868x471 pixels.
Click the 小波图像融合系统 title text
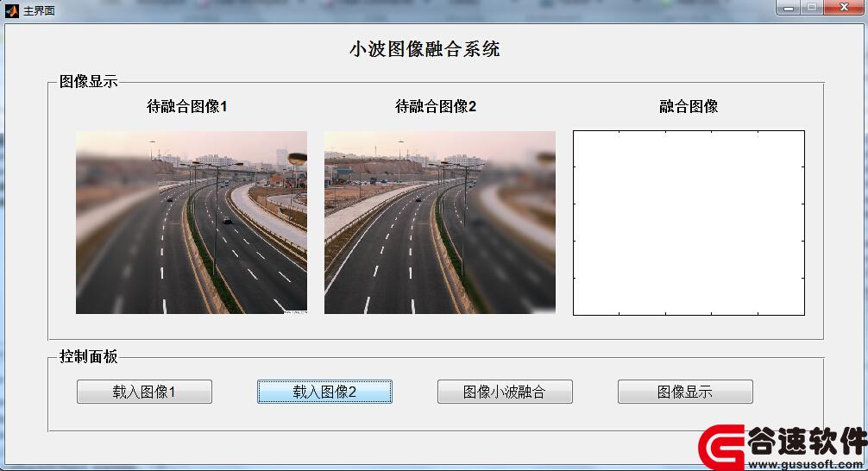pos(425,49)
